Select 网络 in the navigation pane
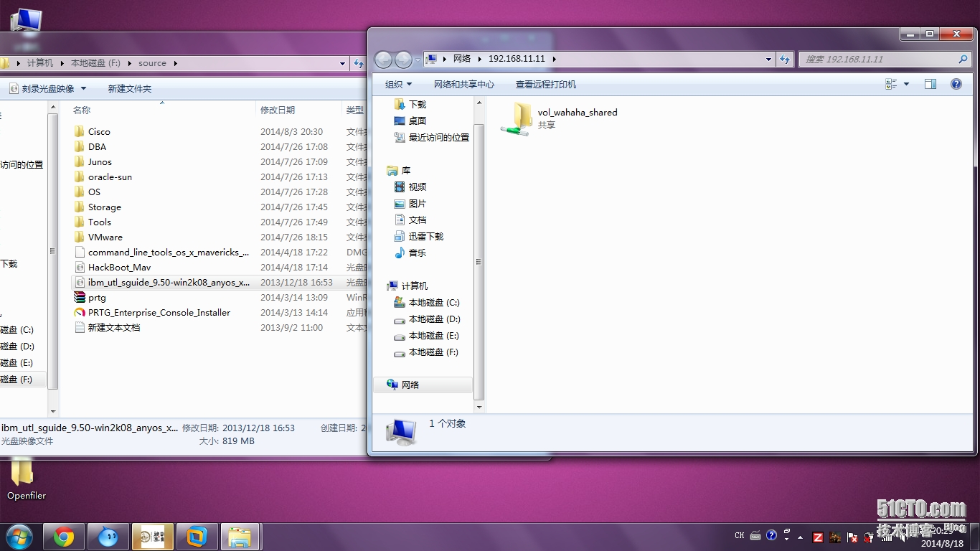This screenshot has height=551, width=980. [x=423, y=385]
